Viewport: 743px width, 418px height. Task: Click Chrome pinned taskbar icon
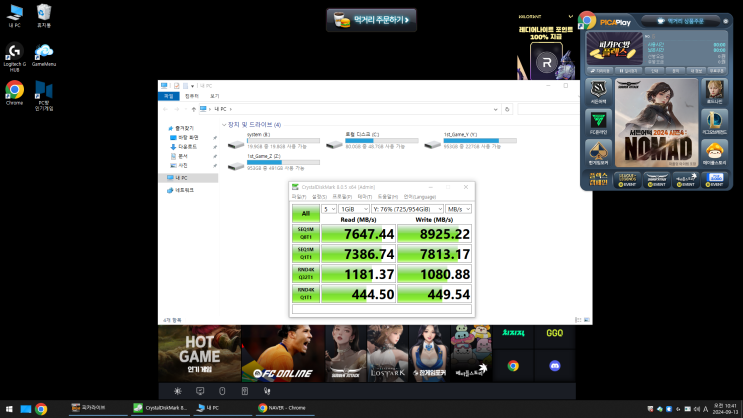click(x=41, y=409)
